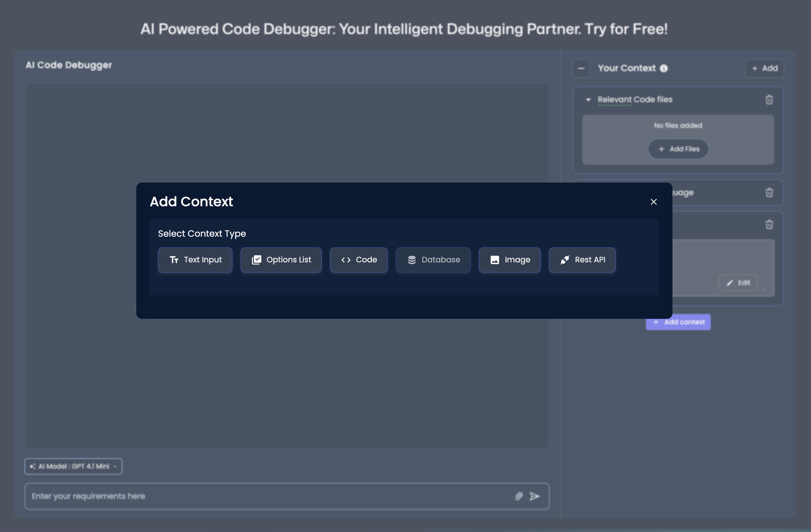Viewport: 811px width, 532px height.
Task: Select Image context type
Action: coord(509,260)
